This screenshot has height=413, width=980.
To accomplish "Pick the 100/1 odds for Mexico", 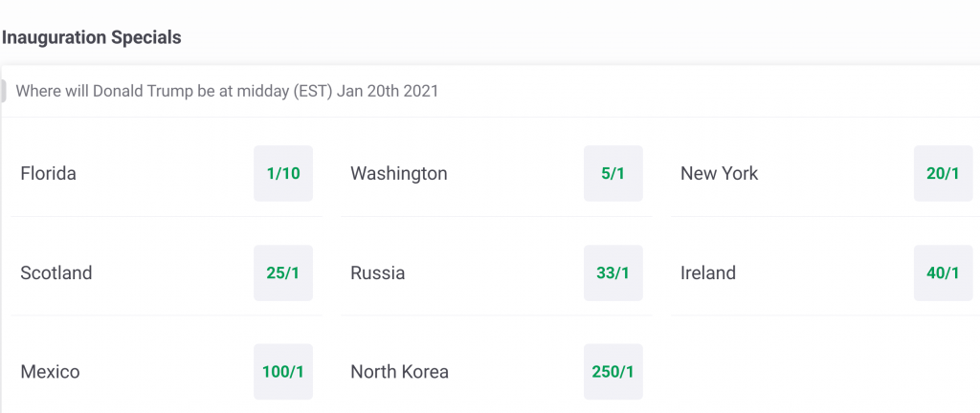I will [283, 372].
